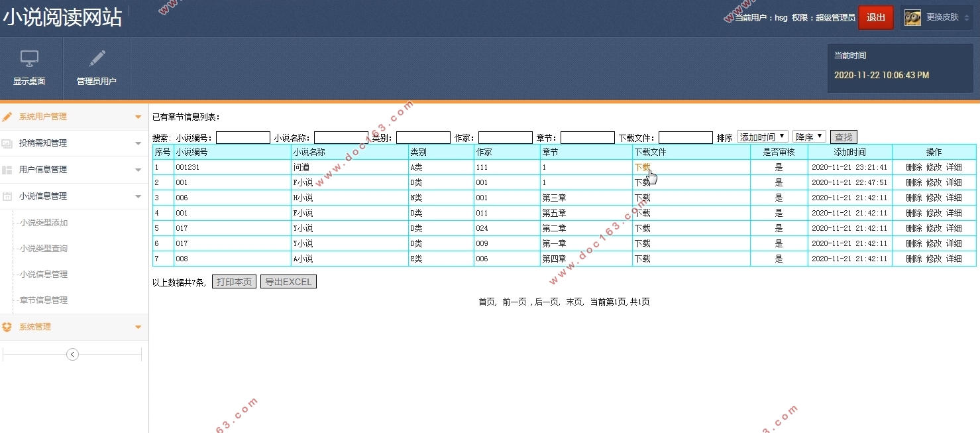Screen dimensions: 980x433
Task: Download the file for row 7 A小说
Action: (642, 259)
